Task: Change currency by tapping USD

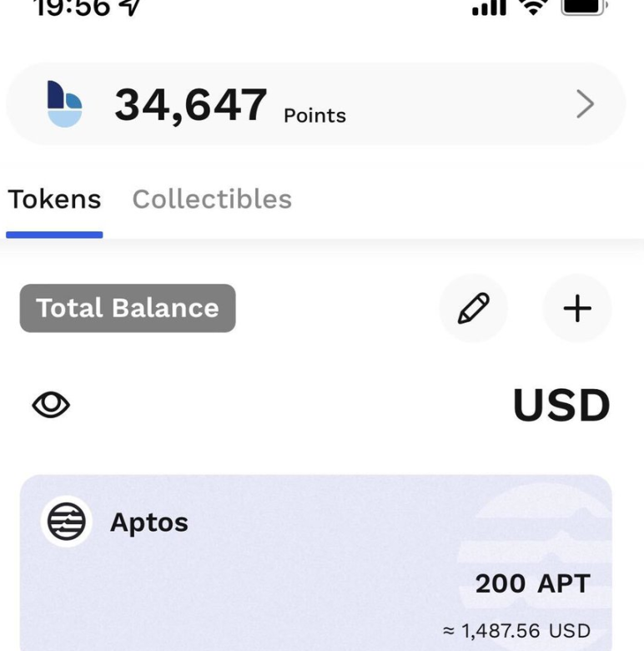Action: point(561,406)
